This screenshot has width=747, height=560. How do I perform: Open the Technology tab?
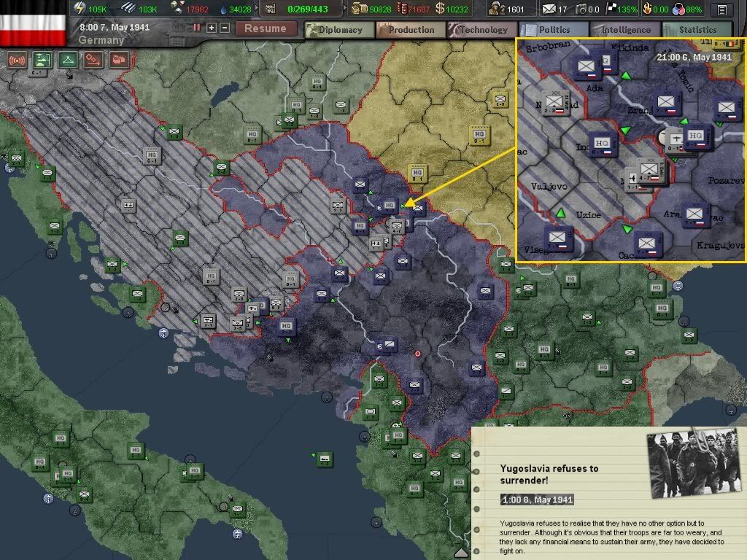click(483, 29)
